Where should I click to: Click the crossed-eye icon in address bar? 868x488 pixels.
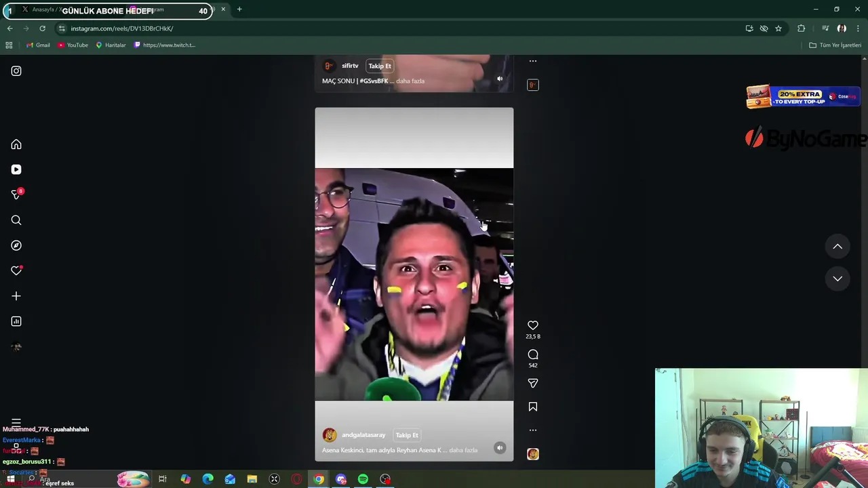pyautogui.click(x=764, y=28)
